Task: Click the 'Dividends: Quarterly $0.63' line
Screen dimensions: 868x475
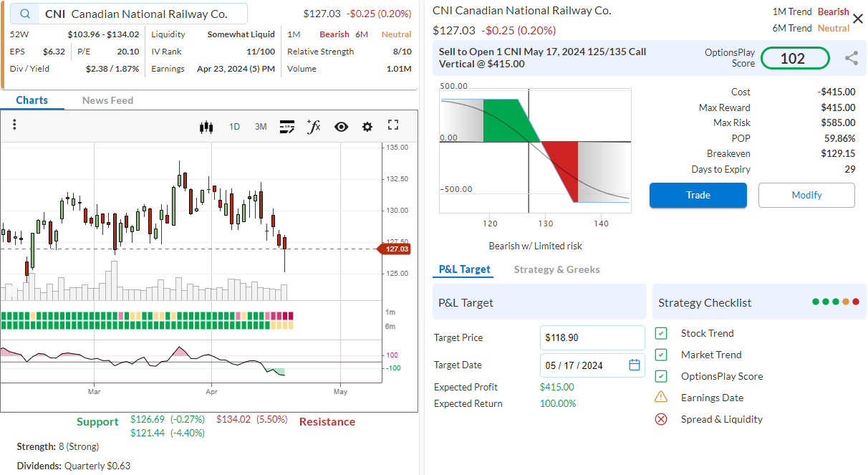Action: click(74, 466)
